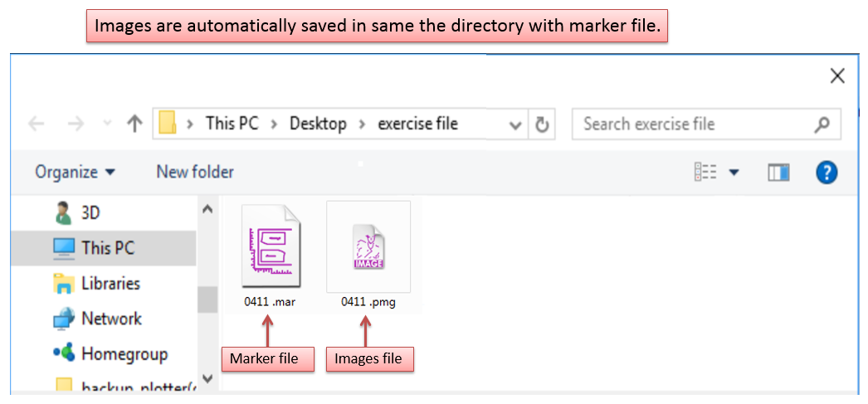The width and height of the screenshot is (868, 404).
Task: Click the Forward navigation arrow
Action: pos(76,124)
